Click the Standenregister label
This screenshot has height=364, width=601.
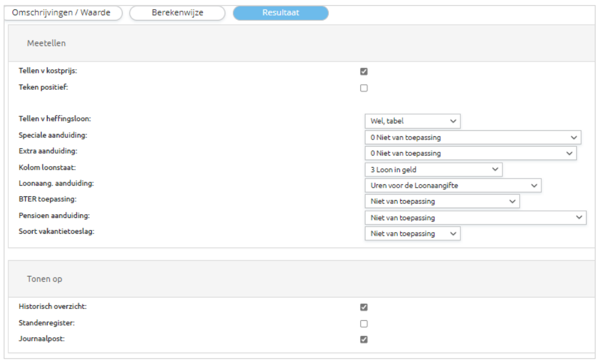click(x=46, y=322)
